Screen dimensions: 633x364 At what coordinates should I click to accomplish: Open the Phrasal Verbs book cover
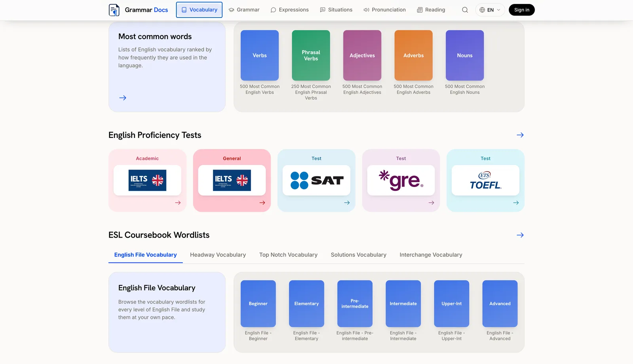click(x=311, y=55)
